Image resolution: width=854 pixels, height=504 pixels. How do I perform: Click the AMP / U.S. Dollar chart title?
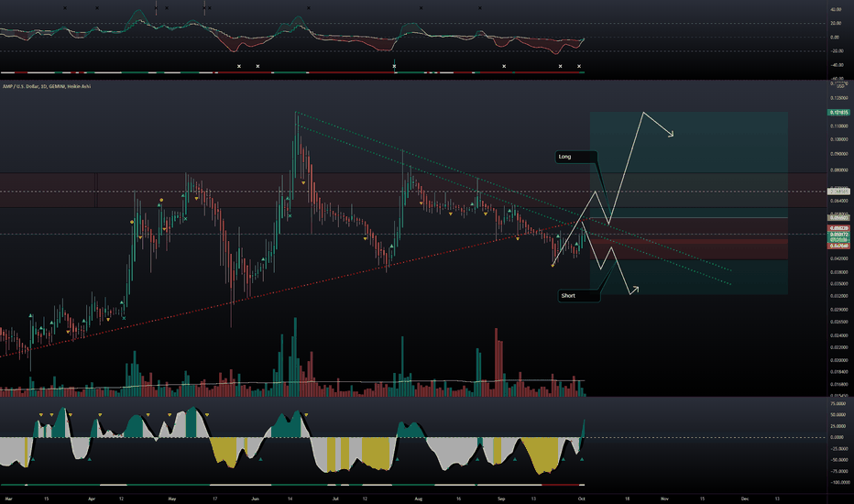pos(47,87)
